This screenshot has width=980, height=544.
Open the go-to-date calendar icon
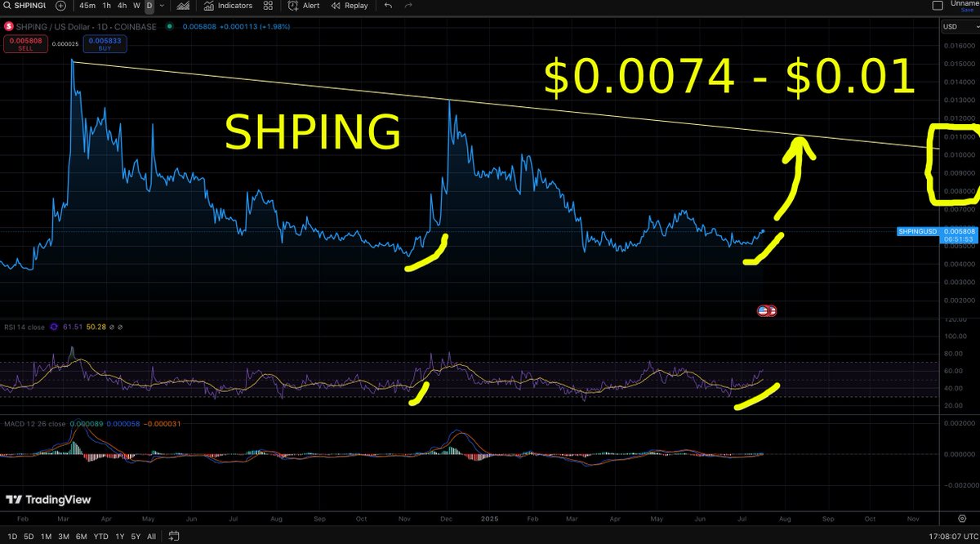[x=174, y=537]
